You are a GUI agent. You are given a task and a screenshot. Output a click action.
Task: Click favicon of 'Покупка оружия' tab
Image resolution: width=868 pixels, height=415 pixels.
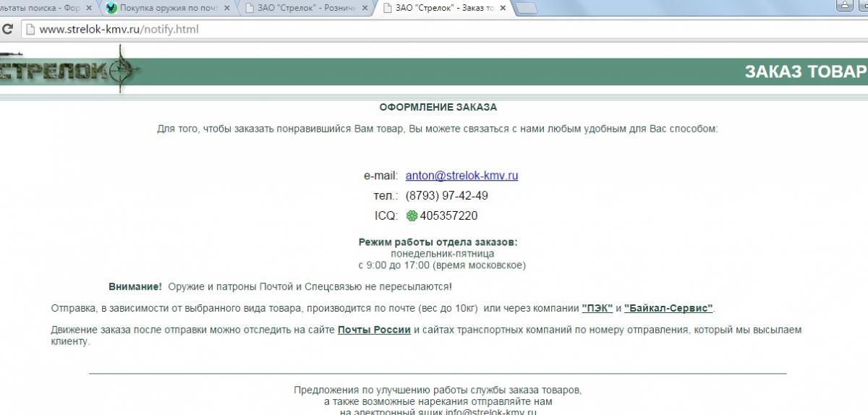coord(111,9)
